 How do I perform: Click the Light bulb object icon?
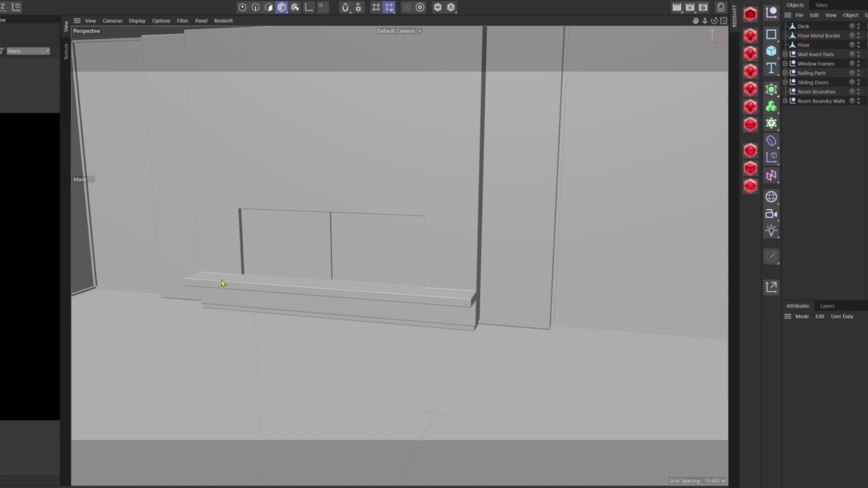pyautogui.click(x=771, y=231)
